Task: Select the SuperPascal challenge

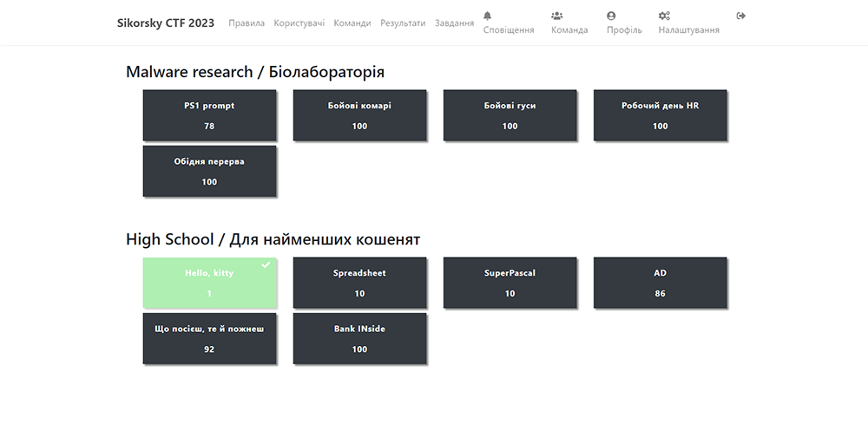Action: [510, 283]
